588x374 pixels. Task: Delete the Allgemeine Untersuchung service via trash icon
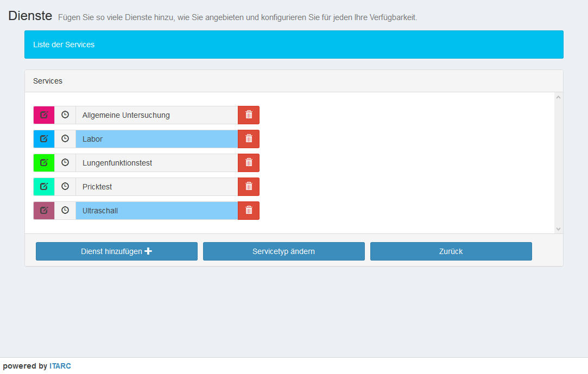coord(249,115)
